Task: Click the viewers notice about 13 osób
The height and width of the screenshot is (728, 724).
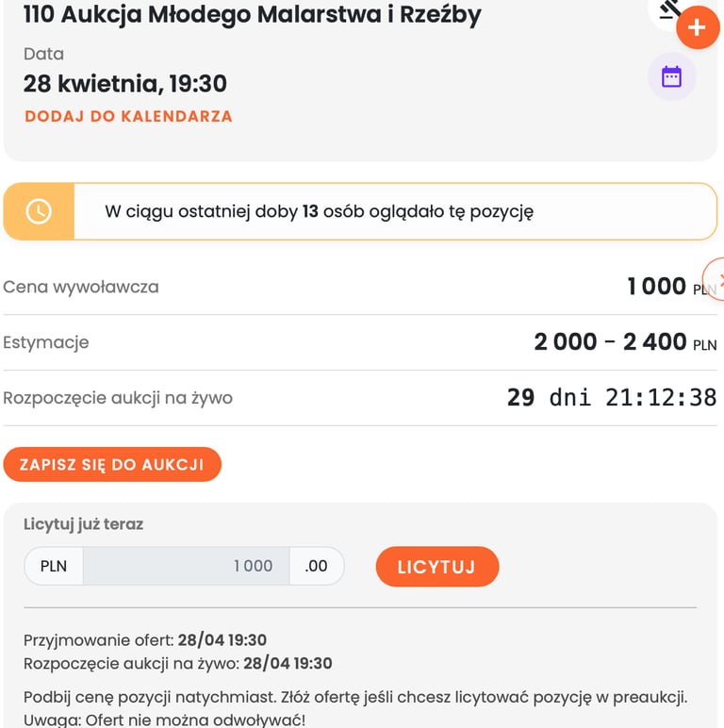Action: pyautogui.click(x=319, y=211)
